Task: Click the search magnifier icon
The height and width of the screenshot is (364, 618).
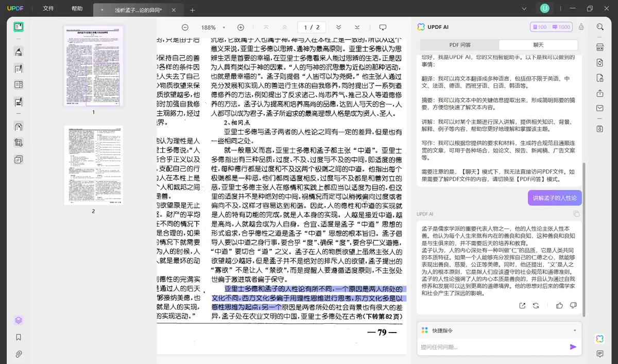Action: coord(600,27)
